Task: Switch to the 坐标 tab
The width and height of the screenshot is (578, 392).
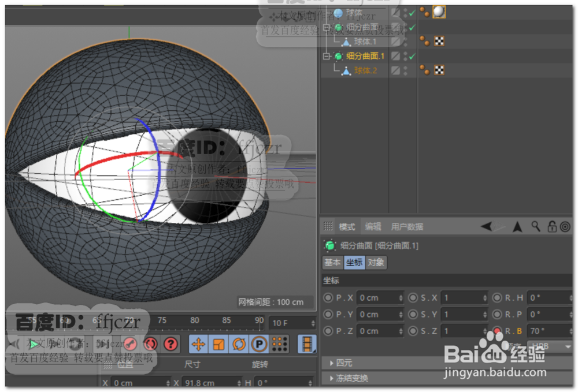Action: click(354, 263)
